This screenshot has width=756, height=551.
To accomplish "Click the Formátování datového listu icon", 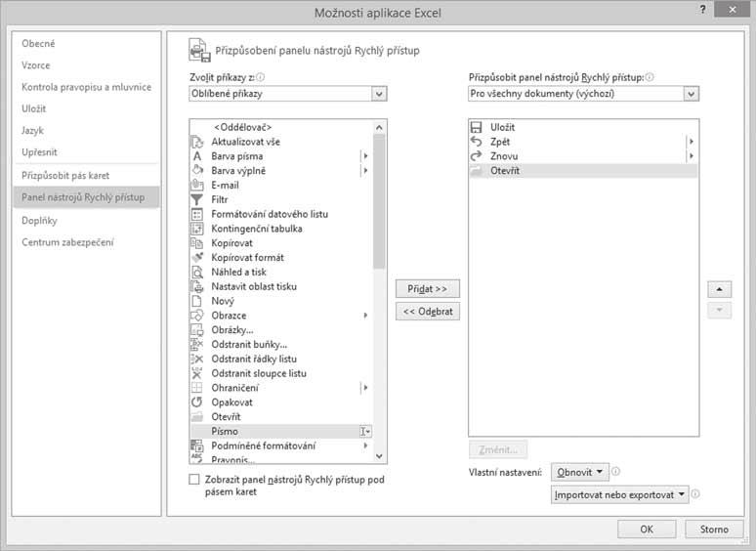I will tap(197, 214).
